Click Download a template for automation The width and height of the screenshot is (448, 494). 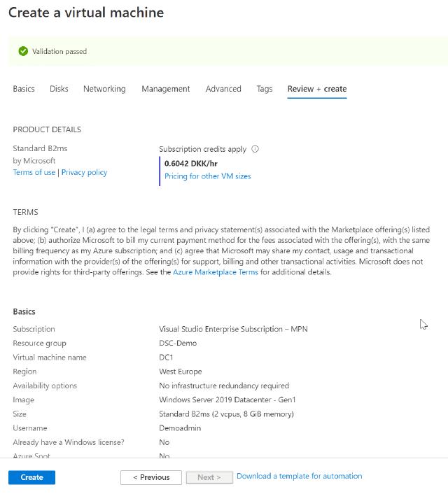point(299,476)
